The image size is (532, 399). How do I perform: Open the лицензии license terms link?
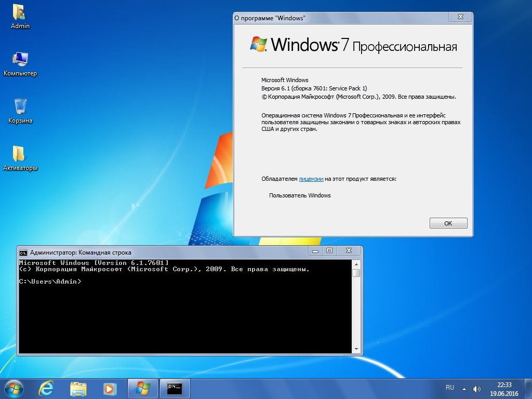[x=311, y=179]
